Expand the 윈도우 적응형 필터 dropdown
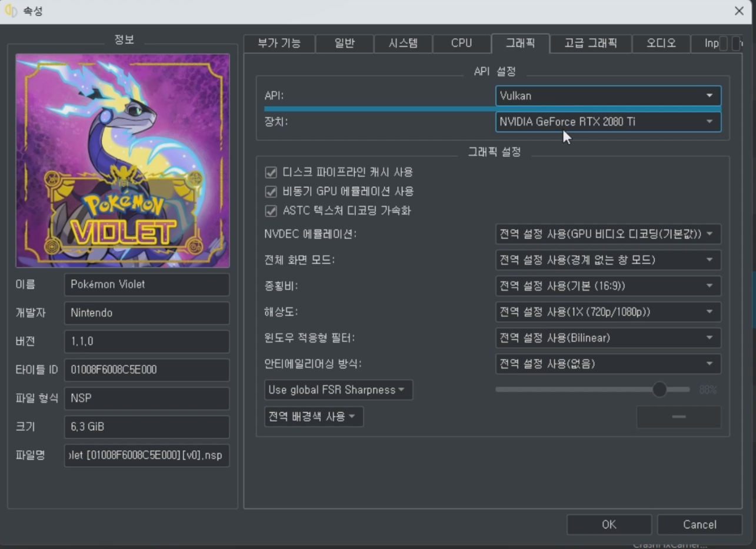The image size is (756, 549). coord(608,338)
